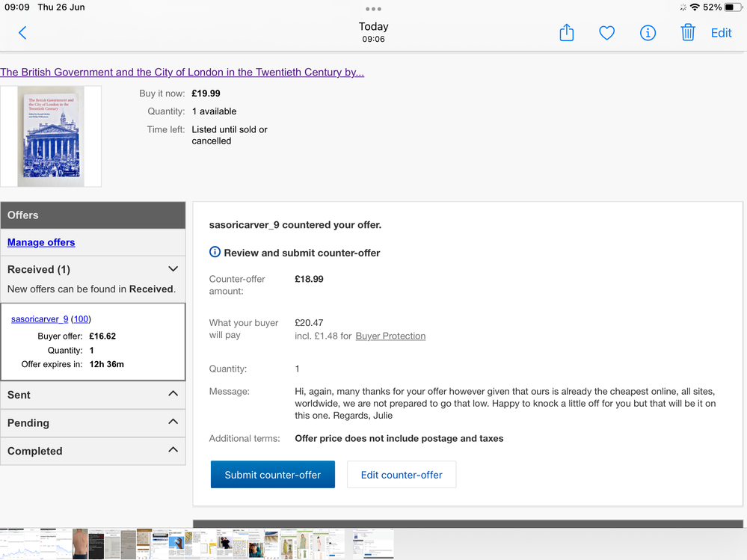Select the '1 available' quantity text
Viewport: 747px width, 560px height.
coord(215,111)
